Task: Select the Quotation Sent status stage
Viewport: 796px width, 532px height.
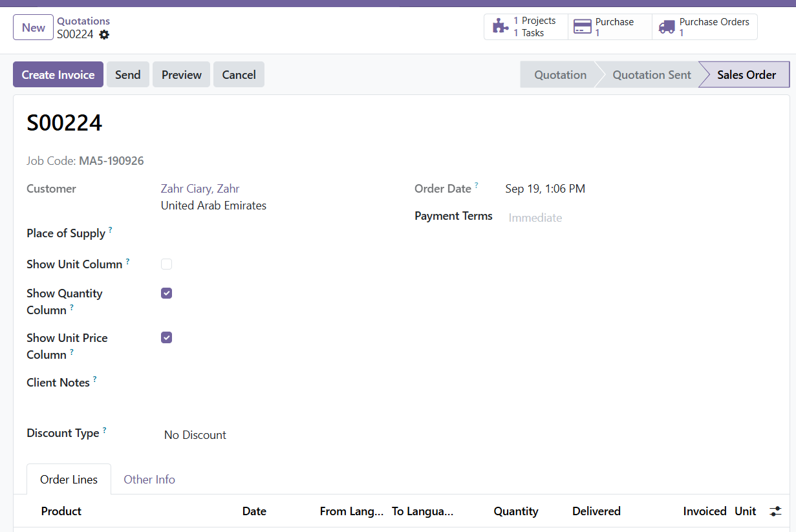Action: click(x=652, y=74)
